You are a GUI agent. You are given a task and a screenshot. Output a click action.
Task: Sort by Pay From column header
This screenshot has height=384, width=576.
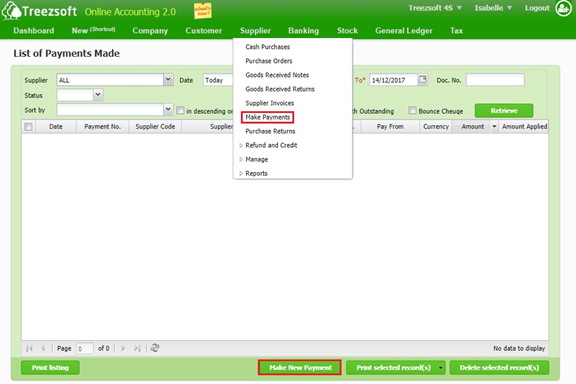[x=390, y=126]
